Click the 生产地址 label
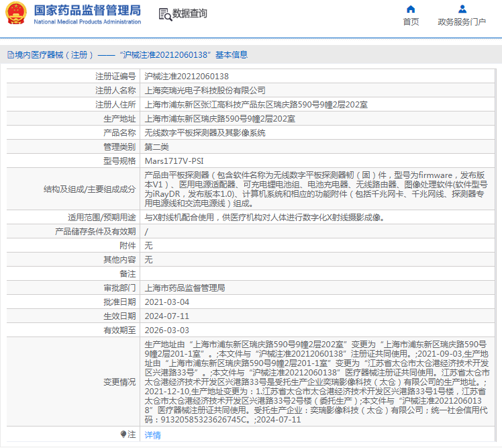 [x=119, y=119]
